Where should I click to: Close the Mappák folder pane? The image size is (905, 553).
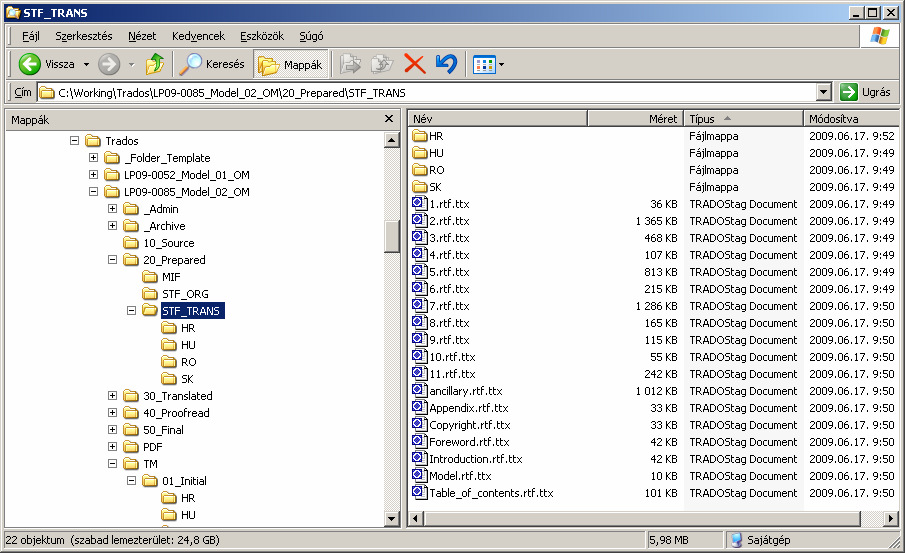(x=389, y=118)
